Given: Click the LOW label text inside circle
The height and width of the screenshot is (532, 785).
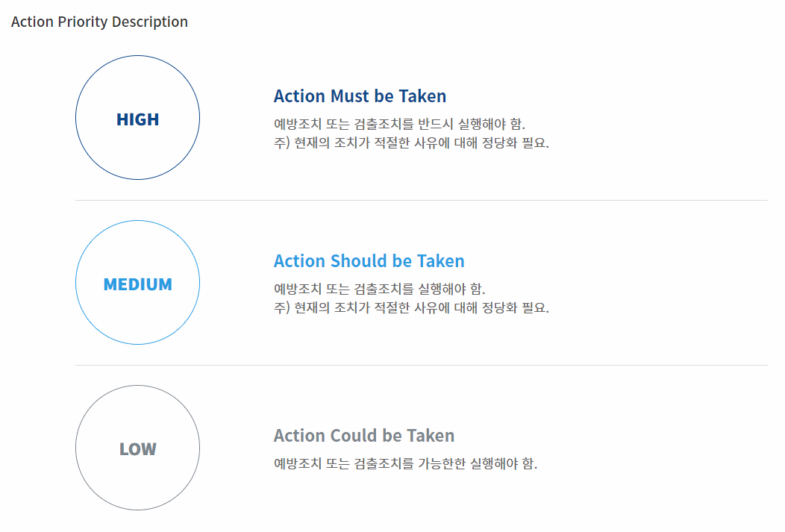Looking at the screenshot, I should 138,449.
